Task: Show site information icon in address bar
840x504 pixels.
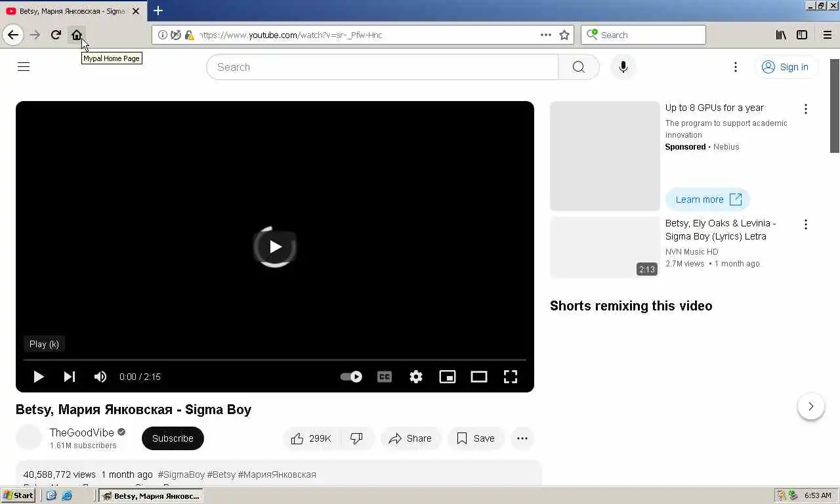Action: pyautogui.click(x=163, y=35)
